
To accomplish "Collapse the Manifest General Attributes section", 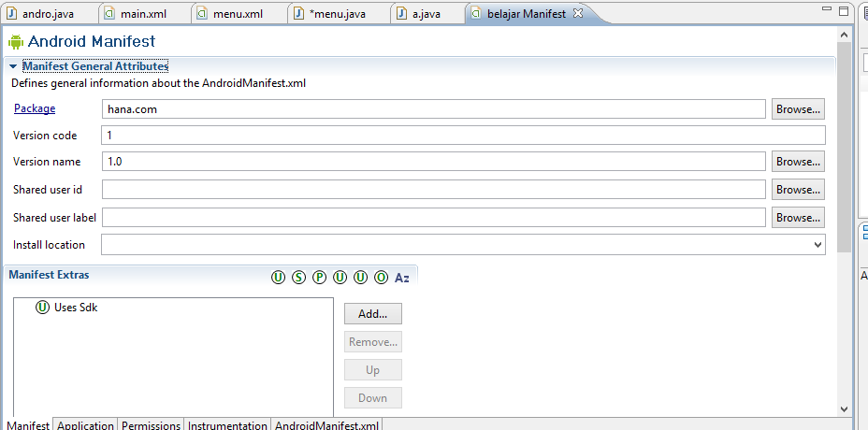I will tap(13, 66).
